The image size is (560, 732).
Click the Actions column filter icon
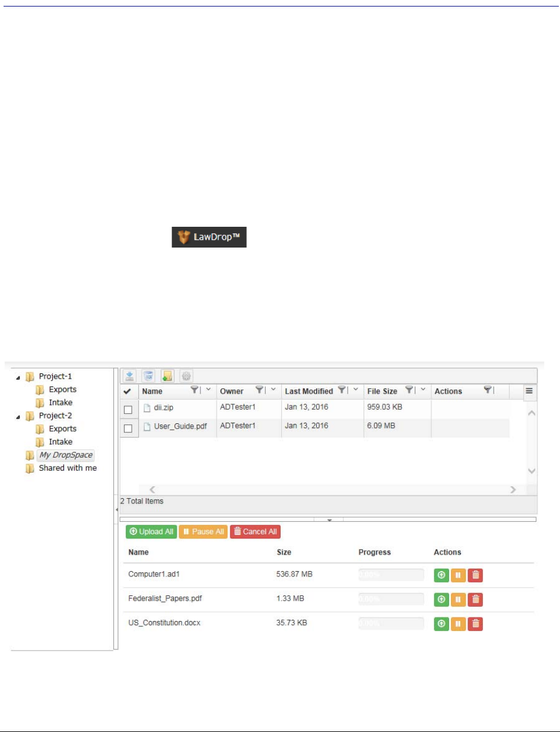(x=488, y=391)
